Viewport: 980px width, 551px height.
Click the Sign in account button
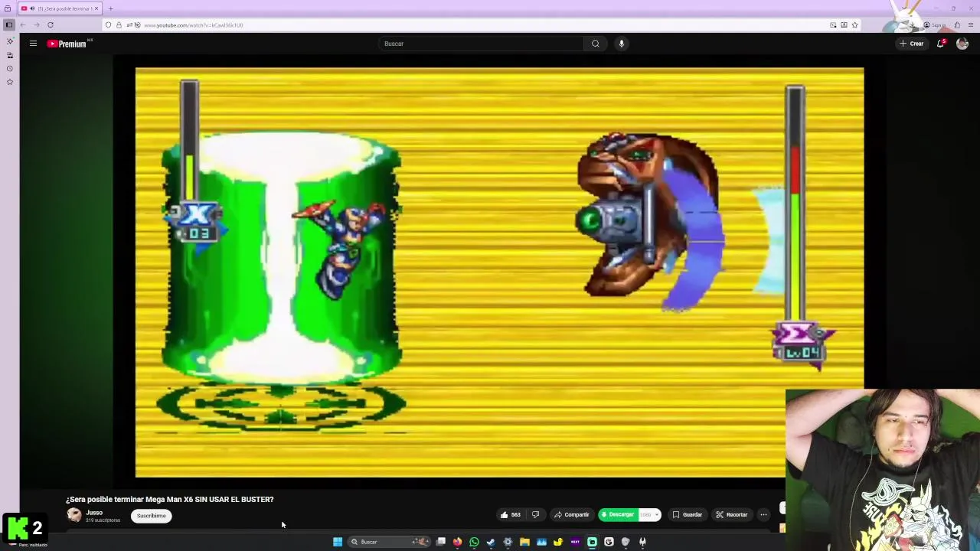click(x=935, y=25)
